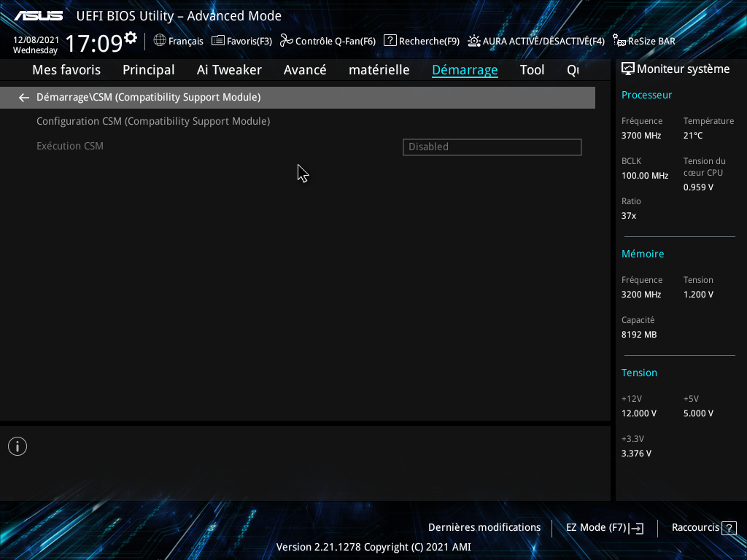
Task: Click the ASUS logo
Action: (38, 16)
